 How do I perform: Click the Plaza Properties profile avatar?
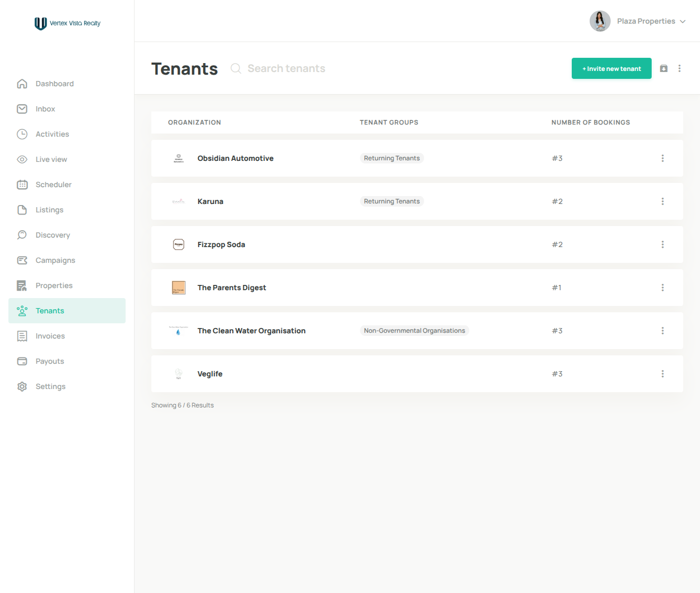click(x=600, y=21)
